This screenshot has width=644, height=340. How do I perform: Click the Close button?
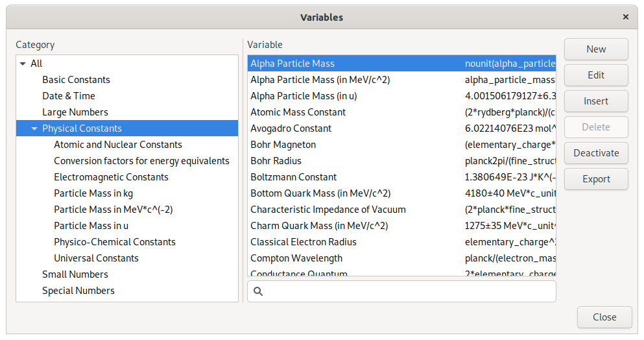tap(604, 317)
